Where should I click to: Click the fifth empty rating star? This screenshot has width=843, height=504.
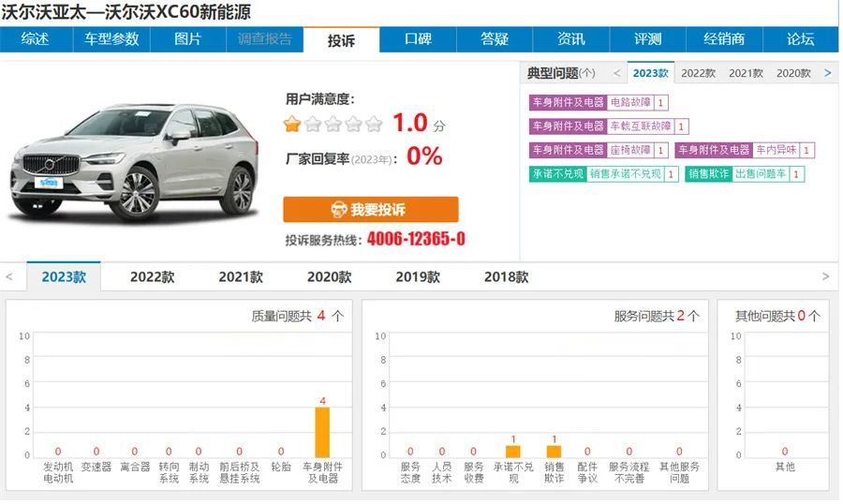click(374, 124)
